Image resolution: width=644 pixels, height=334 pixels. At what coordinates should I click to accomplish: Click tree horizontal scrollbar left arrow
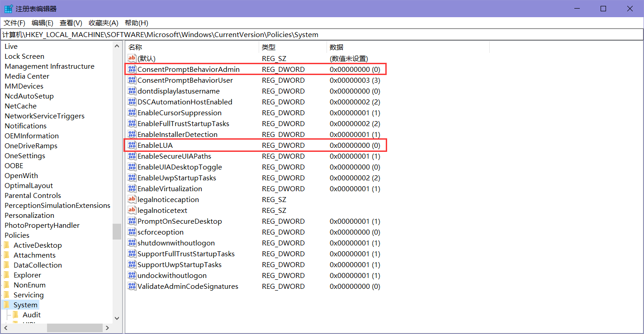6,328
